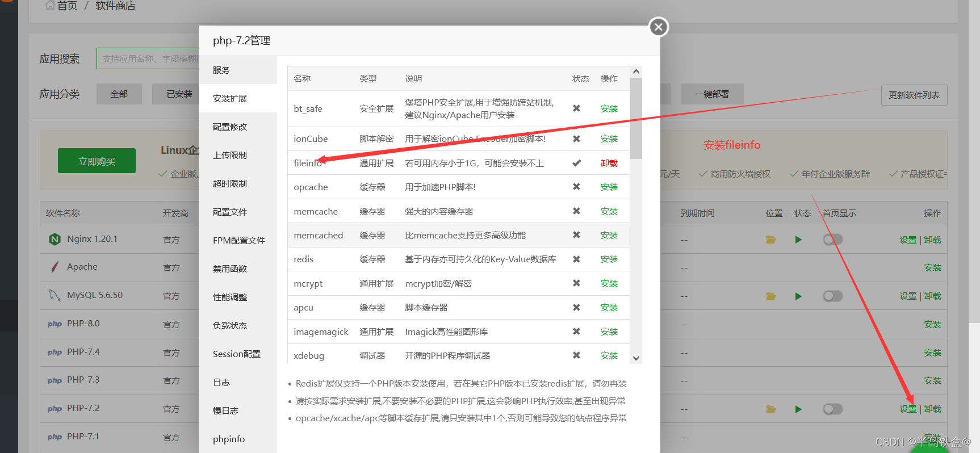The image size is (980, 453).
Task: Open the 禁用函数 tab
Action: [x=238, y=269]
